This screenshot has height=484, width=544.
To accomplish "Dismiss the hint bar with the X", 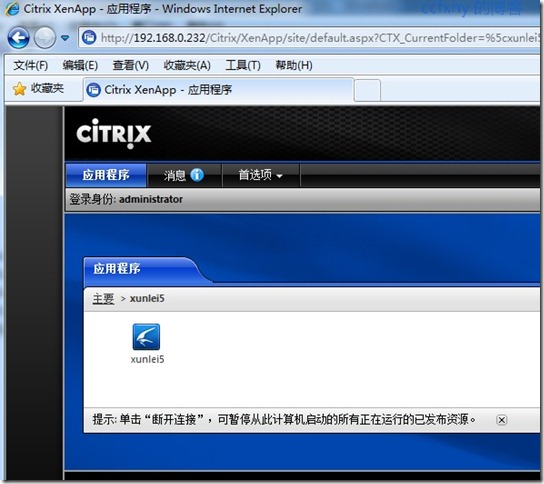I will 501,420.
